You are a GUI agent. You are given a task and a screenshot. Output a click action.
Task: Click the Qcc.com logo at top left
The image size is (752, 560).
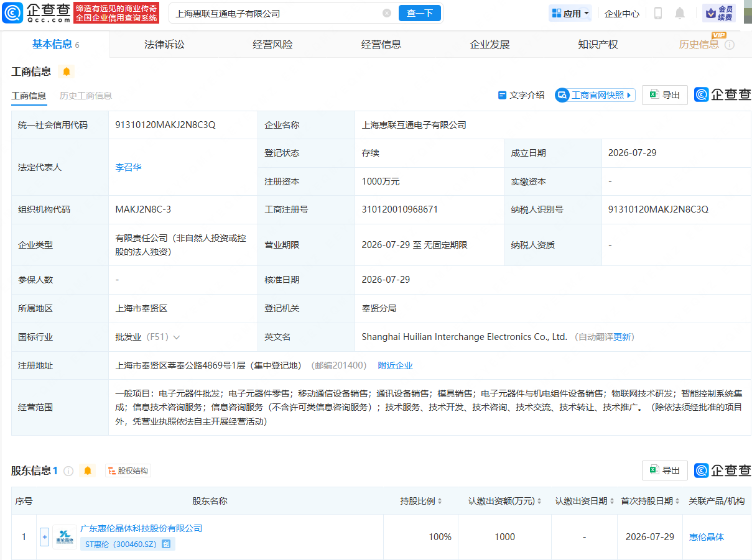(x=35, y=12)
